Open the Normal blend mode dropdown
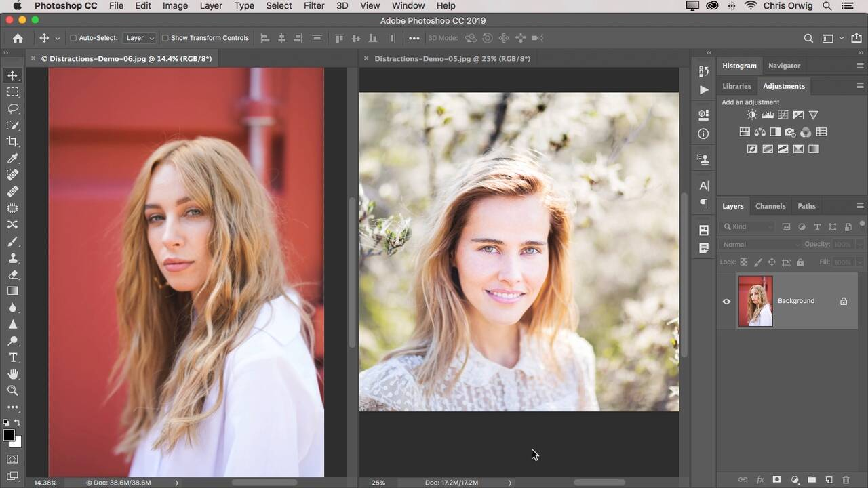The image size is (868, 488). pyautogui.click(x=760, y=245)
